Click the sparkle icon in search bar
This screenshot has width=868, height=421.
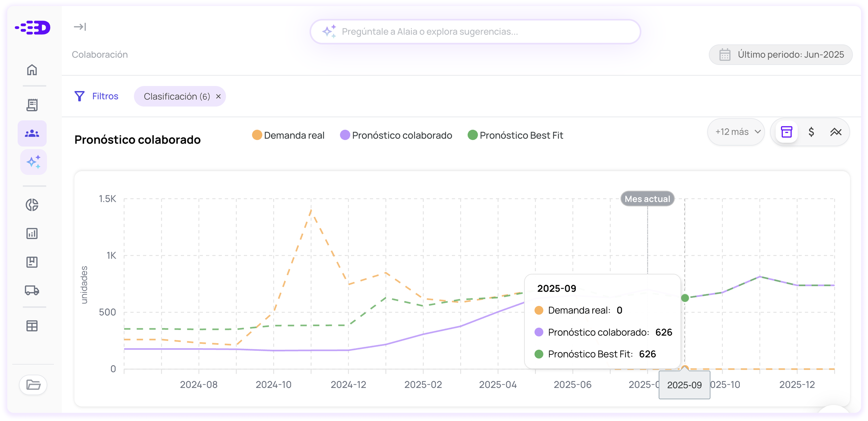[x=329, y=31]
